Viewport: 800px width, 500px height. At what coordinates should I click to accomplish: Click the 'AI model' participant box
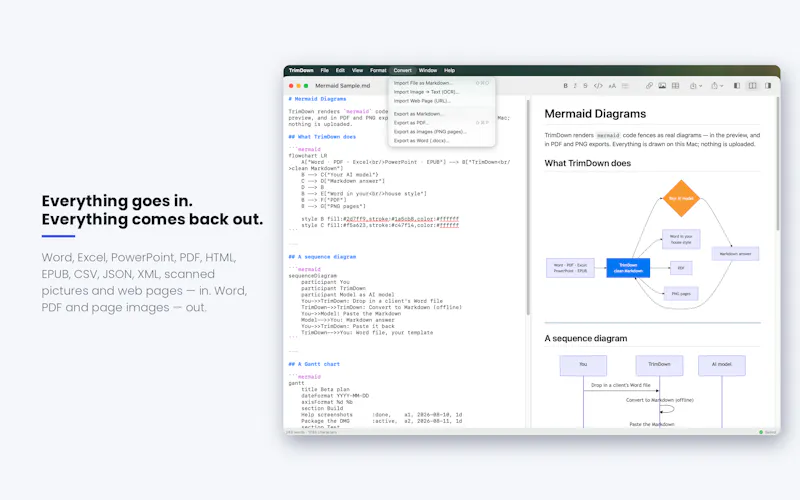[721, 365]
